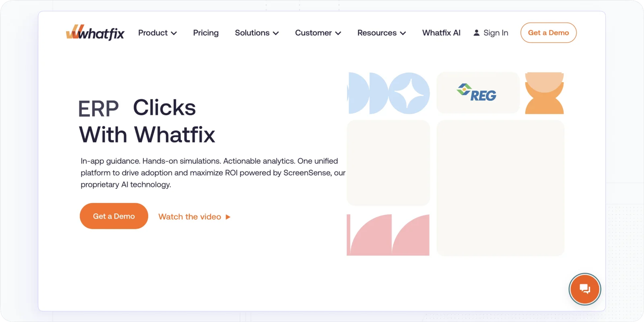Go to the Pricing page
The image size is (644, 322).
[x=206, y=33]
